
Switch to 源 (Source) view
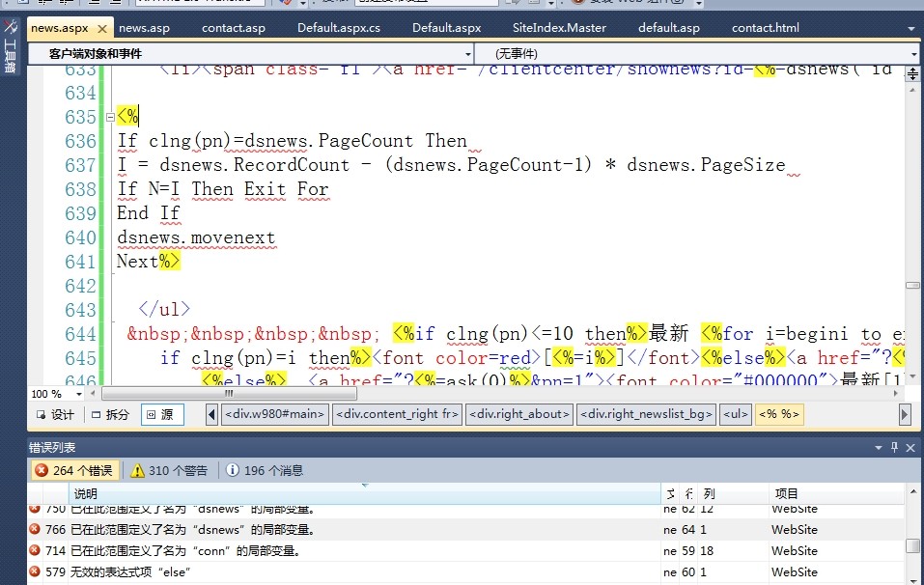tap(162, 415)
